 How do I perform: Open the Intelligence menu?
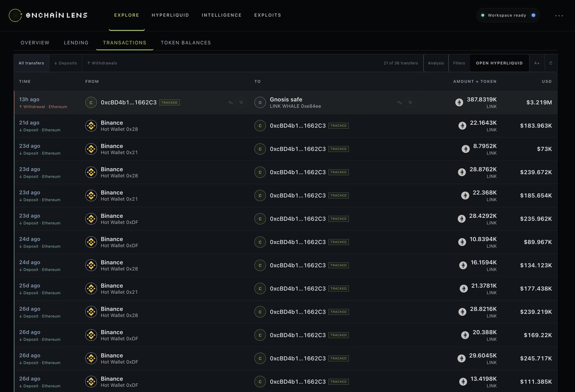point(222,15)
